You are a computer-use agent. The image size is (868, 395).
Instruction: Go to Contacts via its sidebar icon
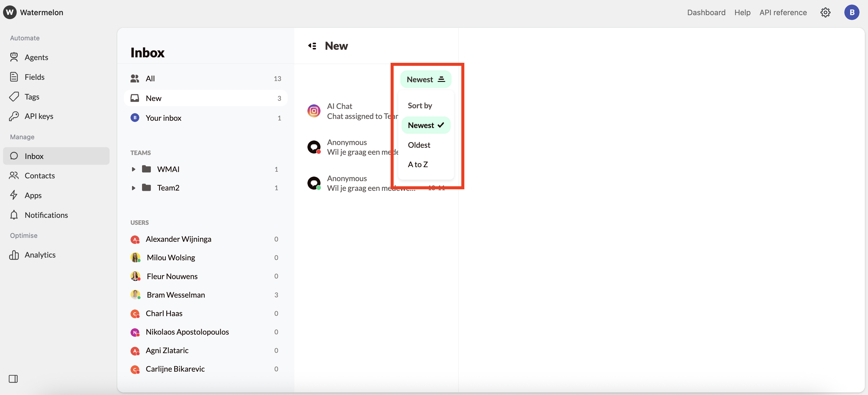(x=14, y=175)
